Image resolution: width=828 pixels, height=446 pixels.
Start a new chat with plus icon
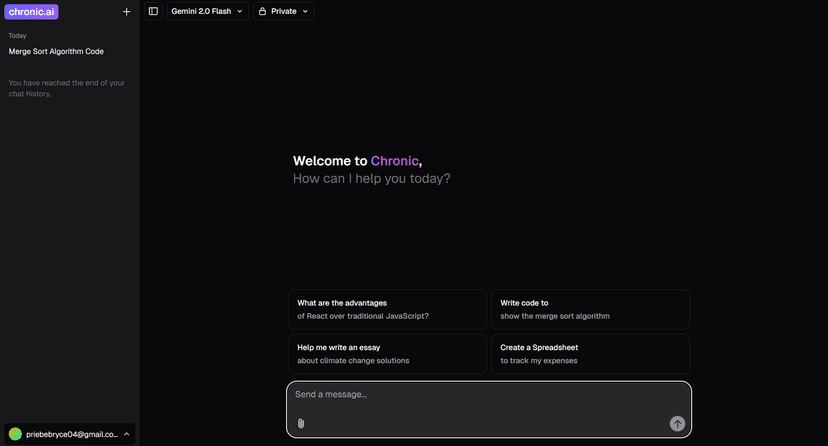click(x=126, y=12)
